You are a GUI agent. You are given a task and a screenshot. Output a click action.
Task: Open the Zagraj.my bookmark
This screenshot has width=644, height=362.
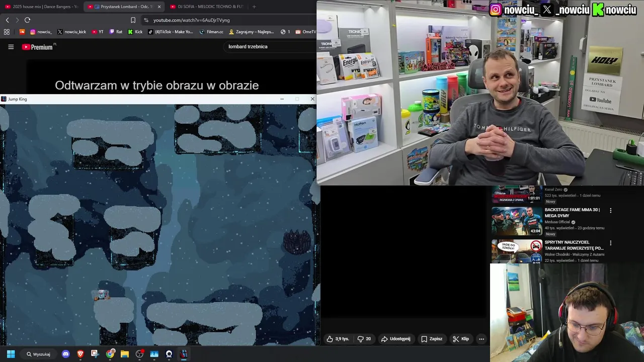pyautogui.click(x=251, y=32)
